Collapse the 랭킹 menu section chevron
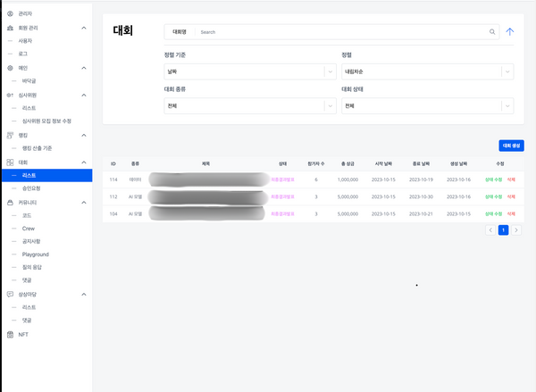 83,135
